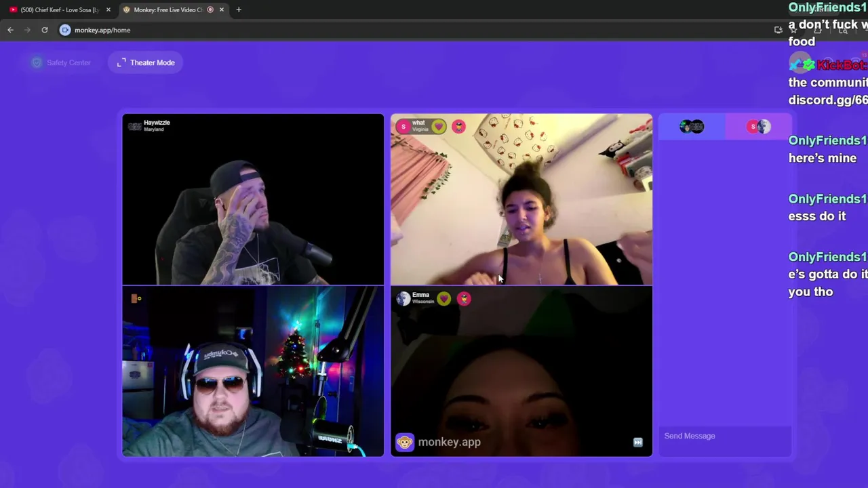
Task: Click the streamer video with Christmas tree
Action: coord(253,371)
